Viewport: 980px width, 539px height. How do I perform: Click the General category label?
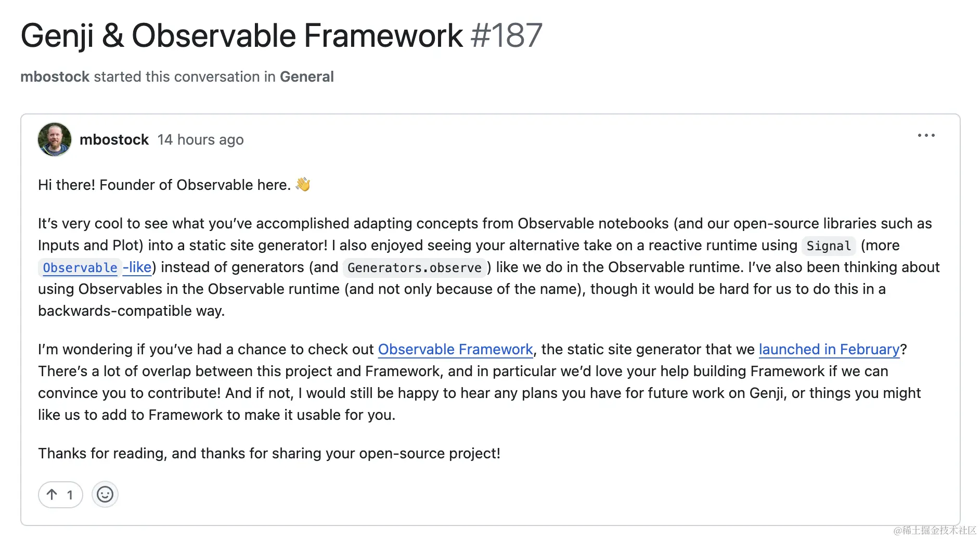pyautogui.click(x=307, y=76)
